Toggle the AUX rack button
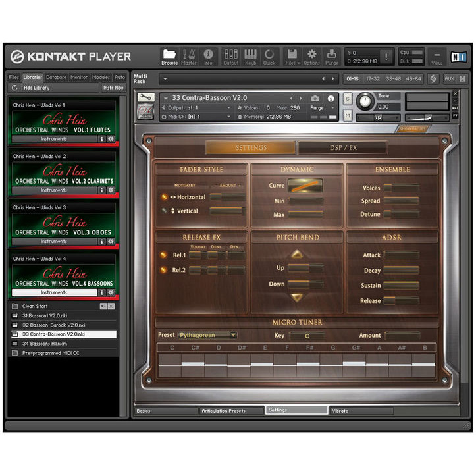Screen dimensions: 476x476 coord(449,79)
